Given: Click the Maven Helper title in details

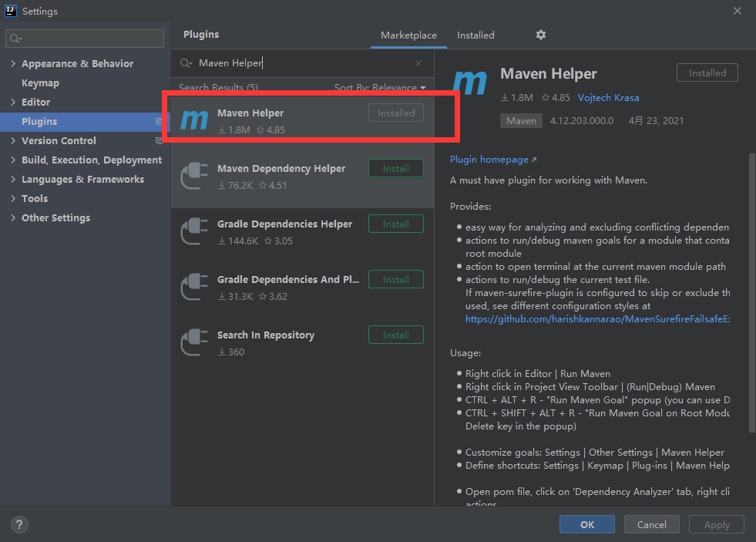Looking at the screenshot, I should coord(549,73).
